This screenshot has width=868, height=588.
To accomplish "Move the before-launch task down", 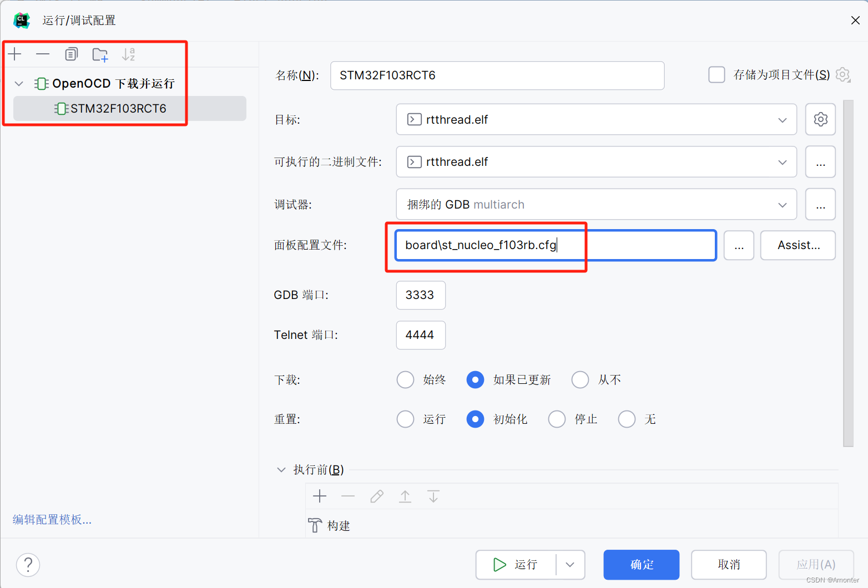I will tap(433, 496).
